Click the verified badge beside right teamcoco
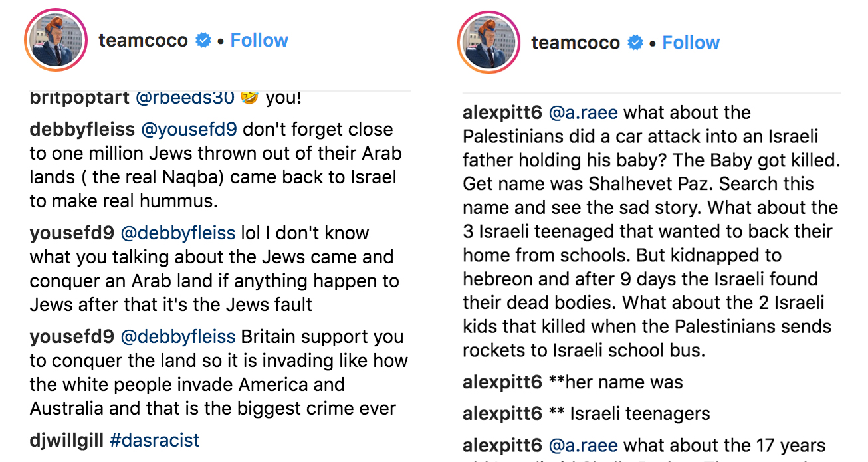Image resolution: width=868 pixels, height=462 pixels. pyautogui.click(x=636, y=43)
